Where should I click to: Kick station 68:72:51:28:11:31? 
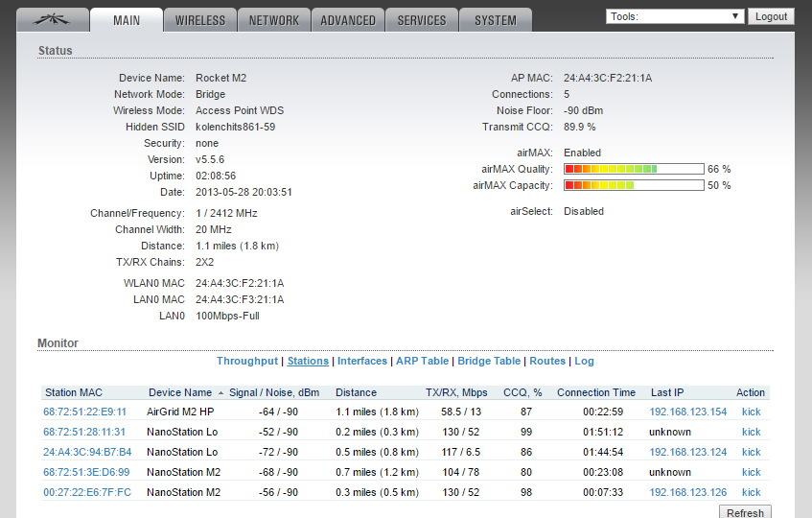click(x=752, y=432)
